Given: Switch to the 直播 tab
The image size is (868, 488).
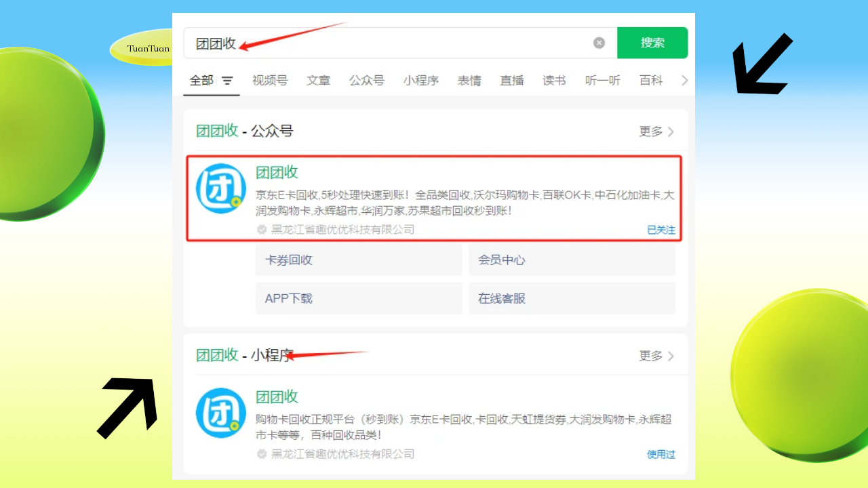Looking at the screenshot, I should 512,80.
